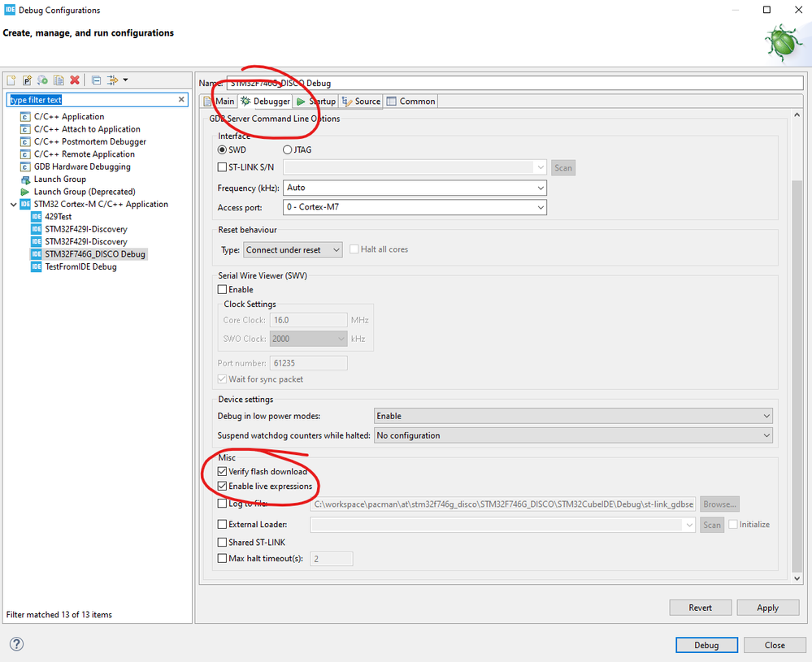The width and height of the screenshot is (812, 662).
Task: Open the Access port dropdown
Action: pos(415,207)
